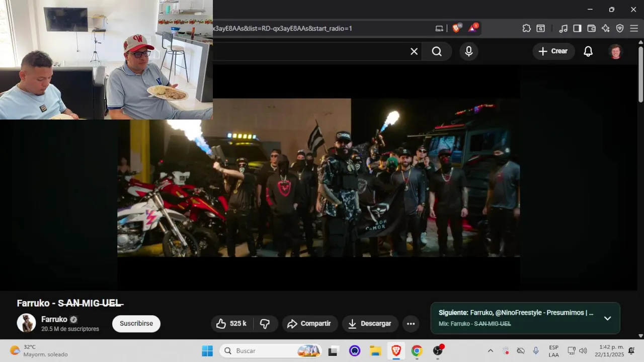Click scrollbar down arrow
644x362 pixels.
coord(640,335)
